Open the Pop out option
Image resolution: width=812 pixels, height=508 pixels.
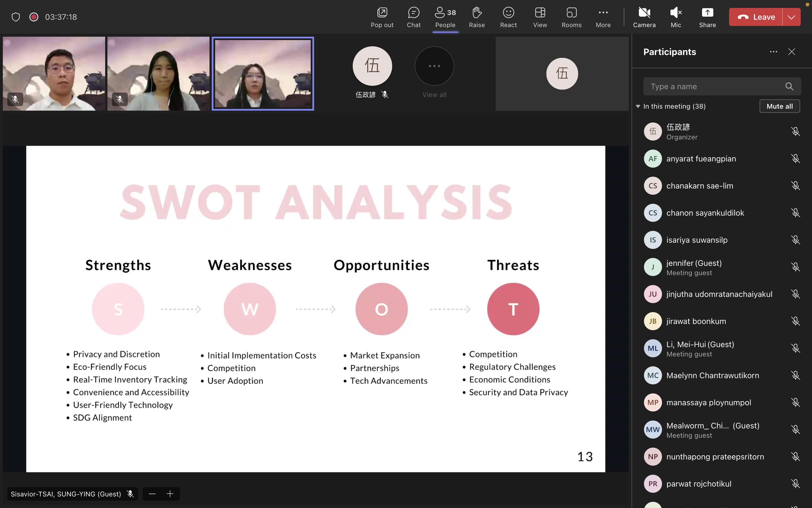coord(382,17)
